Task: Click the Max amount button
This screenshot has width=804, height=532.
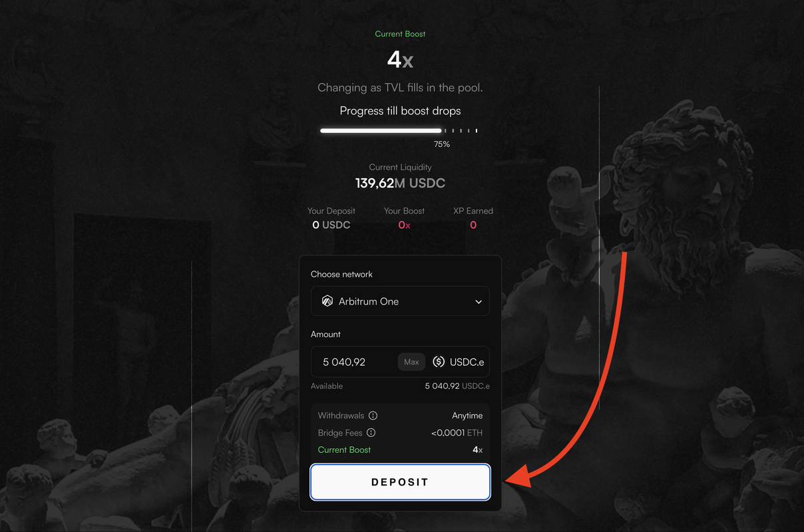Action: (411, 362)
